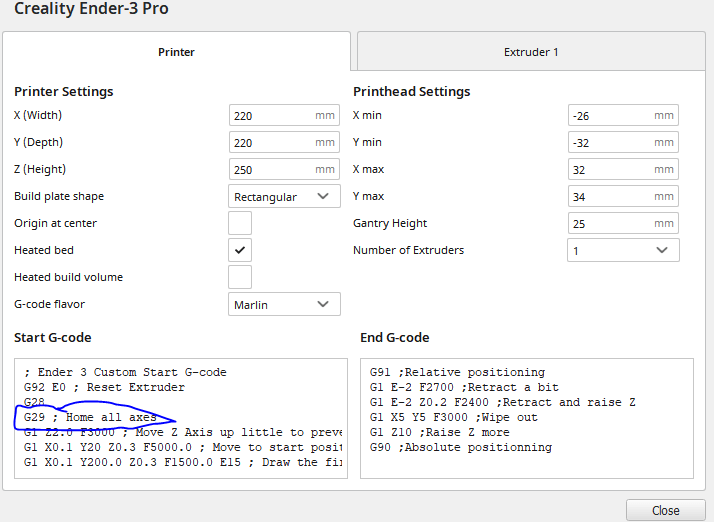Image resolution: width=714 pixels, height=522 pixels.
Task: Open the Build plate shape dropdown
Action: (x=284, y=196)
